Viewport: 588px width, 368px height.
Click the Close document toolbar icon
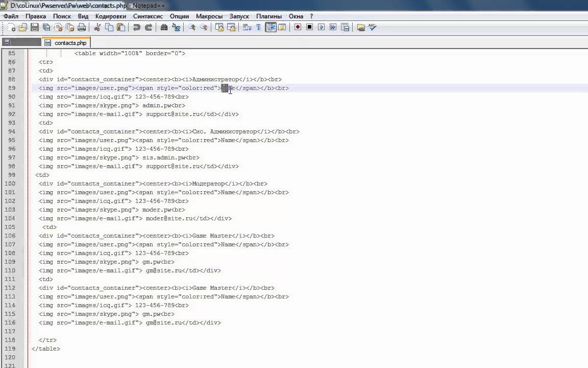(58, 28)
